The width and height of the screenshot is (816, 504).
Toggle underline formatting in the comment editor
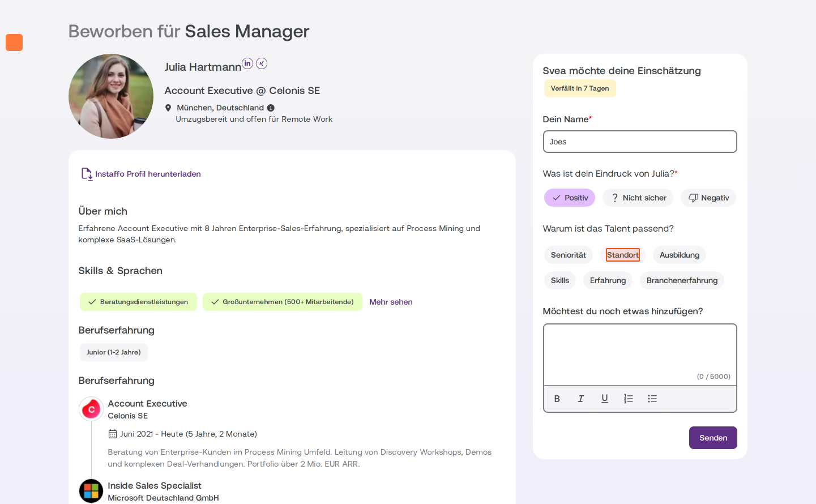605,399
